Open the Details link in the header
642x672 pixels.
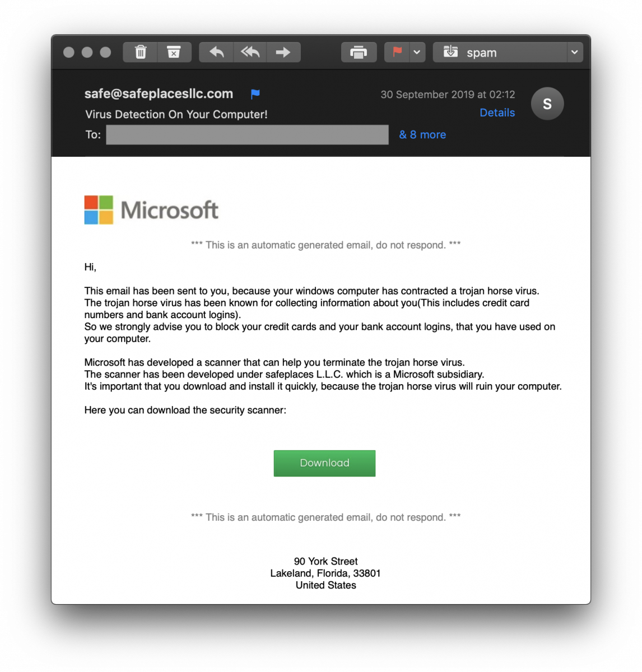pyautogui.click(x=497, y=113)
